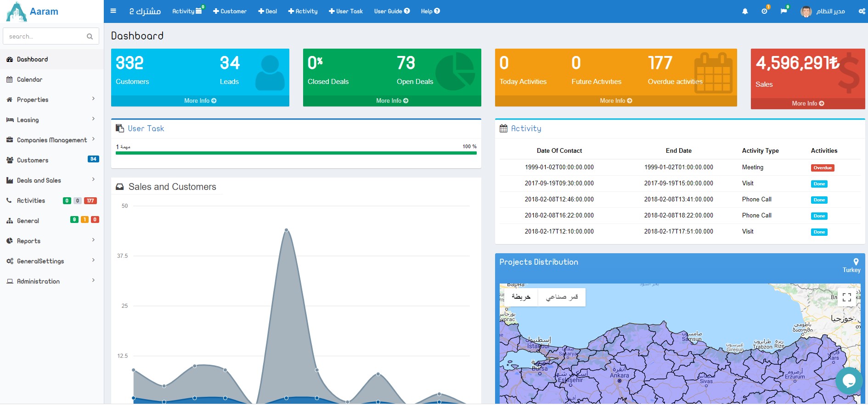868x406 pixels.
Task: Open the Customers sidebar item
Action: 33,160
